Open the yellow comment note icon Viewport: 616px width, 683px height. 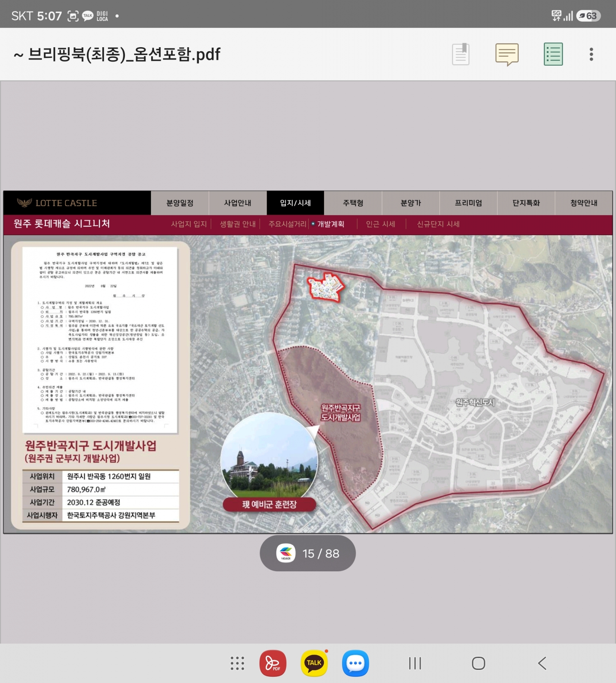[507, 54]
